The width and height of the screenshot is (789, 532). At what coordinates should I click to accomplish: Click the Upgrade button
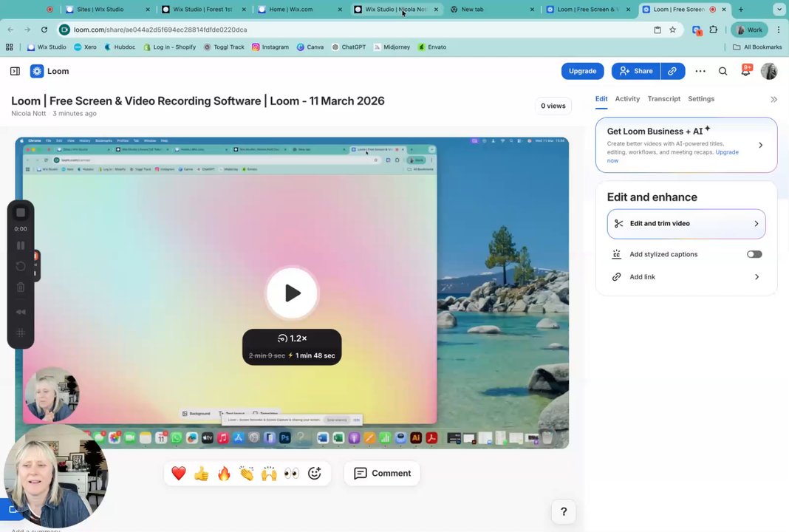click(582, 71)
